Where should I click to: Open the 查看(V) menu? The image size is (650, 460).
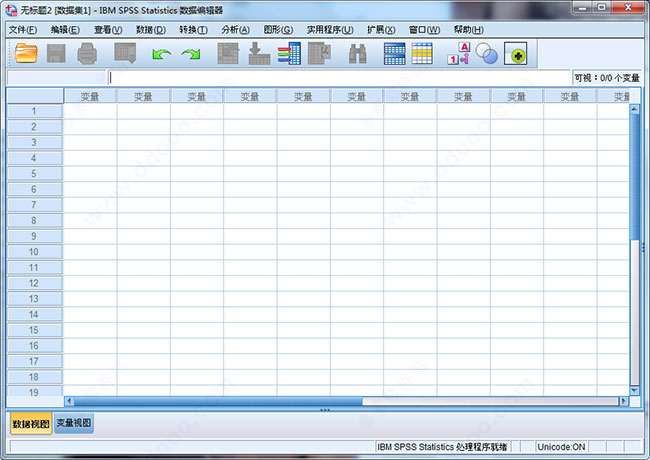click(x=108, y=30)
